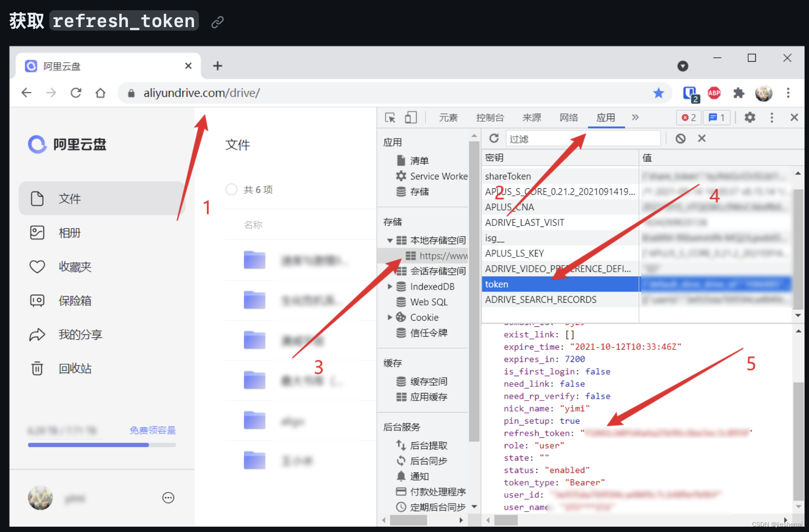Close the 阿里云盘 browser tab
This screenshot has width=809, height=532.
point(188,66)
